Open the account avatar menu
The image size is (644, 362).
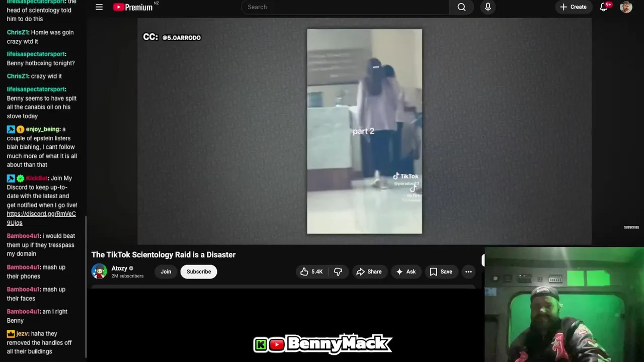[x=626, y=7]
